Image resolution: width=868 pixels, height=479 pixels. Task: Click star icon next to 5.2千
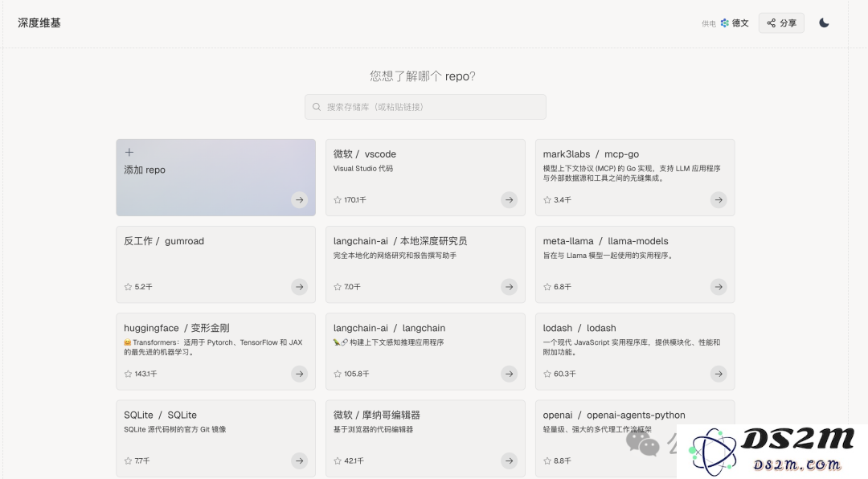(128, 287)
